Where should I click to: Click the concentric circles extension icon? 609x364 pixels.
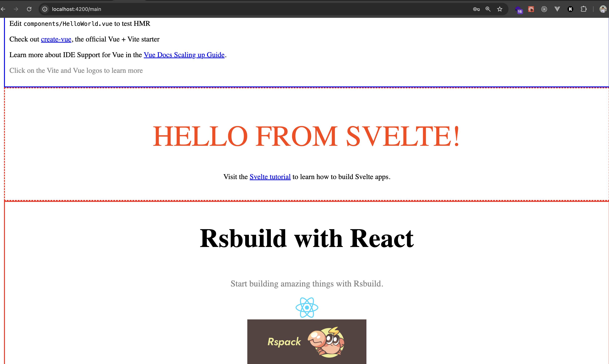(544, 9)
